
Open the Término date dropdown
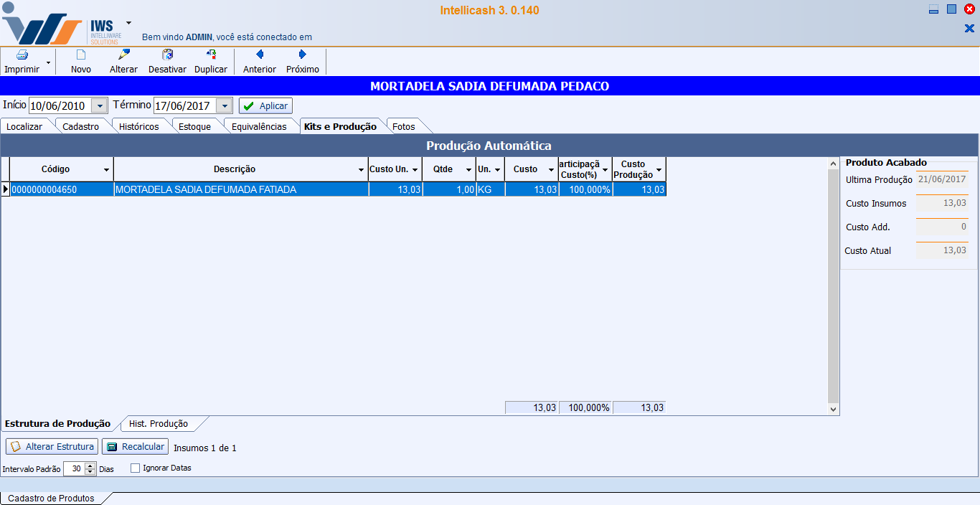click(225, 105)
